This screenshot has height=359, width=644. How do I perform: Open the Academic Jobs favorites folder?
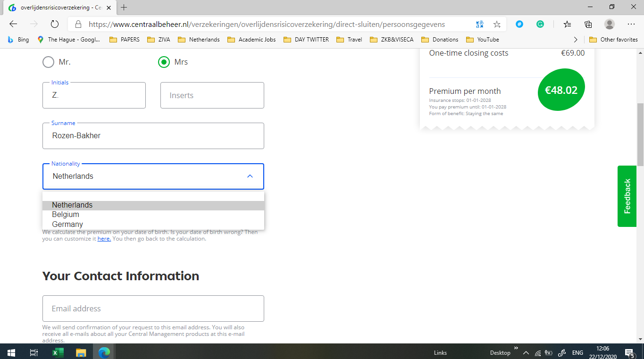(x=251, y=40)
